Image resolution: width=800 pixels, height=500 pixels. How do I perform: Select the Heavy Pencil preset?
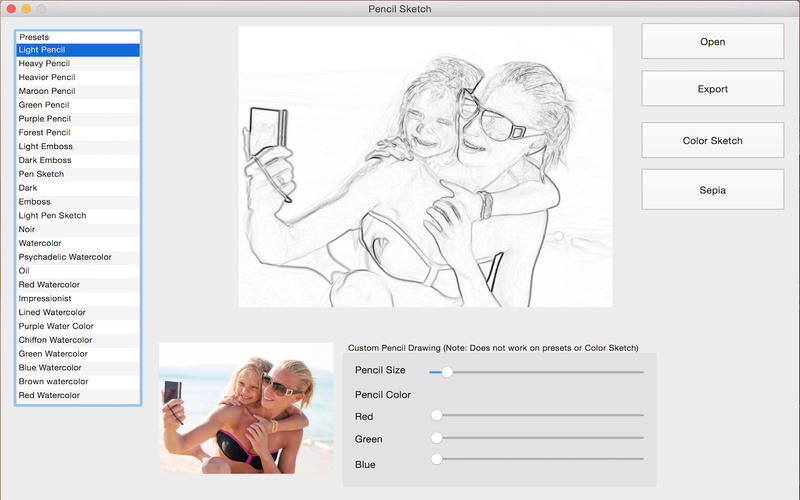tap(77, 63)
